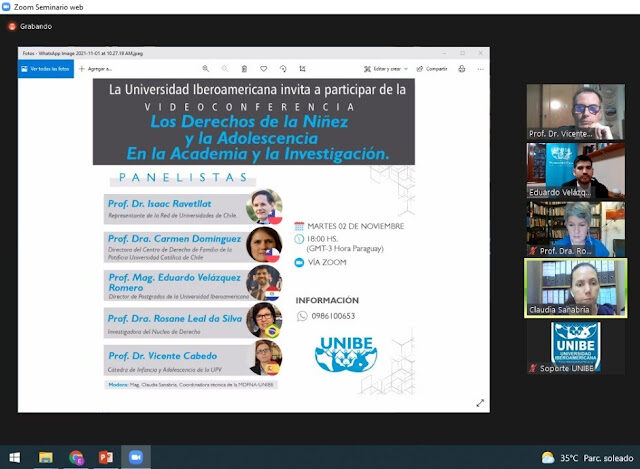Expand the Agregar a menu

[x=97, y=69]
